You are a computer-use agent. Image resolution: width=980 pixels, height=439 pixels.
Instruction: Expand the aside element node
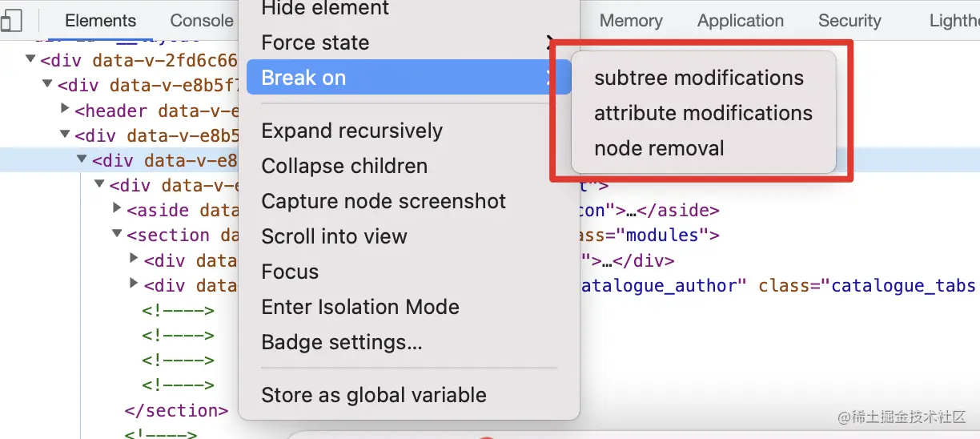[118, 210]
